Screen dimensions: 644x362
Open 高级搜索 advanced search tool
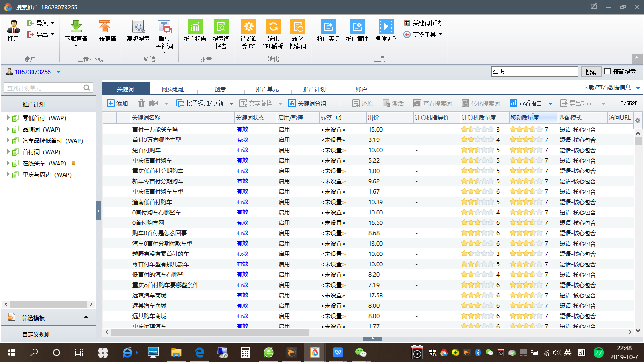click(x=138, y=27)
